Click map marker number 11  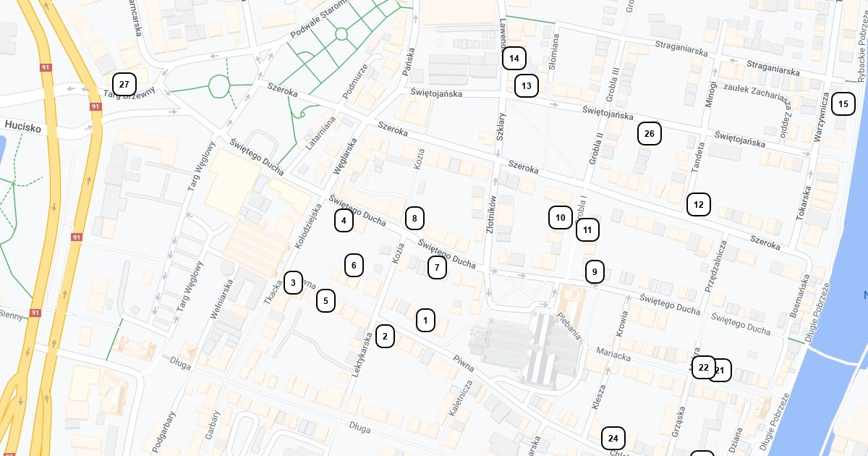587,230
